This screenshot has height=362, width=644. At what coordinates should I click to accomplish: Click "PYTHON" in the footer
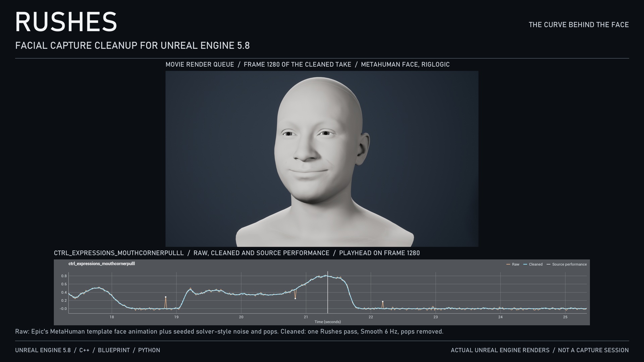tap(149, 350)
